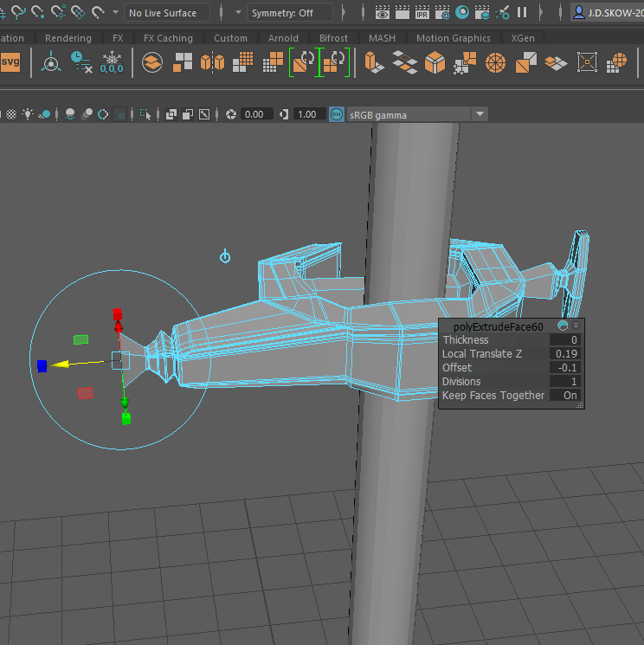Click the Center Pivot shelf icon
This screenshot has height=645, width=644.
click(50, 62)
